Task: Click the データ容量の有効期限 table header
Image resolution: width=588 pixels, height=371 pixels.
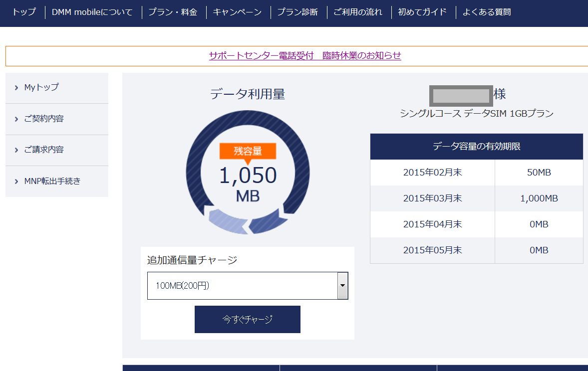Action: (x=477, y=147)
